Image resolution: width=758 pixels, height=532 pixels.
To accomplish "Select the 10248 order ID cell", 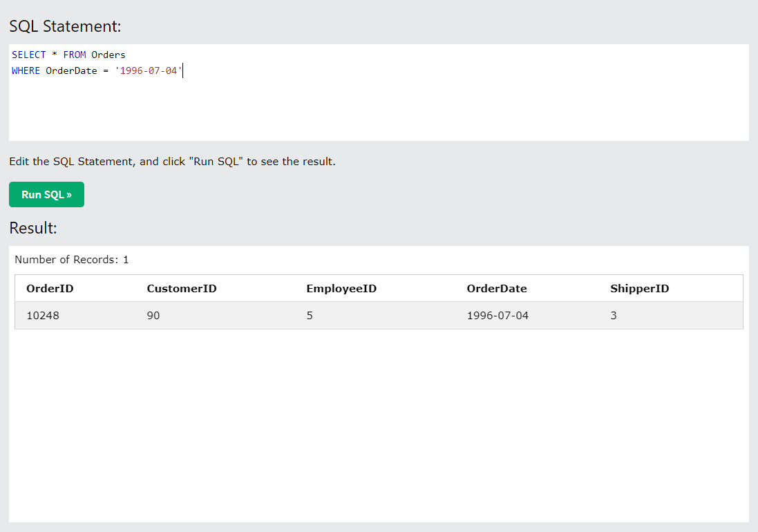I will coord(43,316).
